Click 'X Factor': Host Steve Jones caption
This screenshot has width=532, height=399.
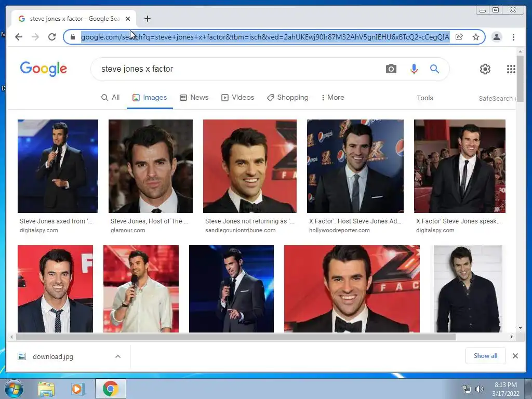355,221
